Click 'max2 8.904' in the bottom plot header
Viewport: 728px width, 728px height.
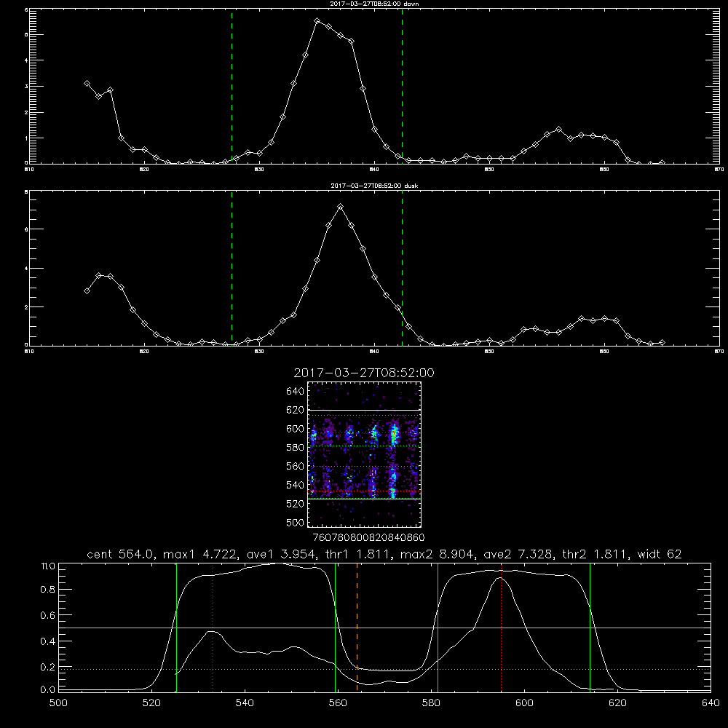coord(438,554)
